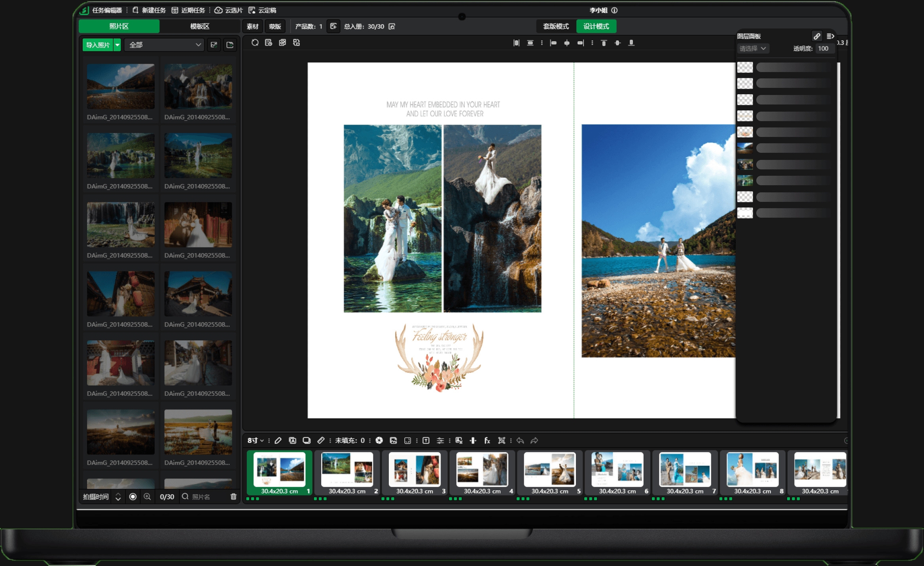Viewport: 924px width, 566px height.
Task: Switch to 设计模式 design mode
Action: [596, 26]
